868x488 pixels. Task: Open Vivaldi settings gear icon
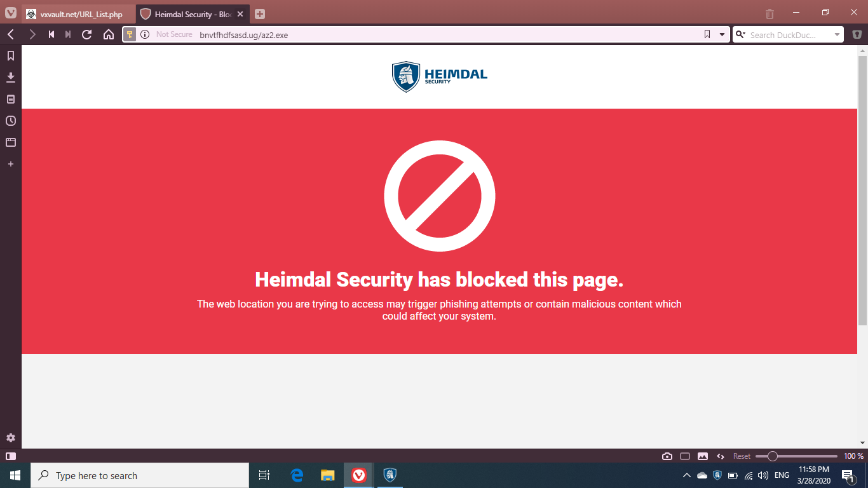click(11, 438)
